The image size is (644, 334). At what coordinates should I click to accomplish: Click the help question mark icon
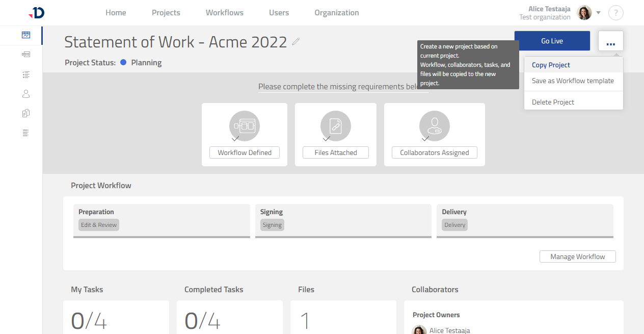tap(615, 13)
